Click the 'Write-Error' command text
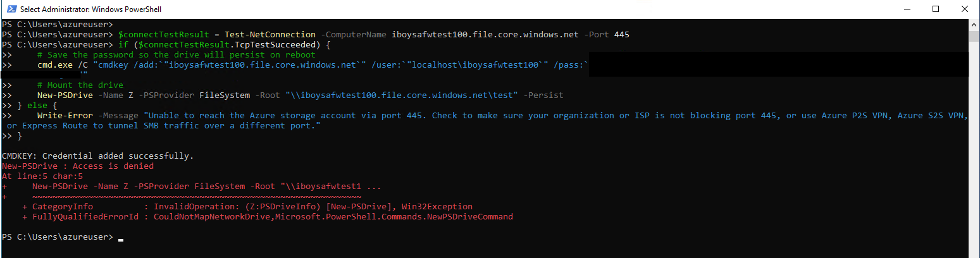 65,115
